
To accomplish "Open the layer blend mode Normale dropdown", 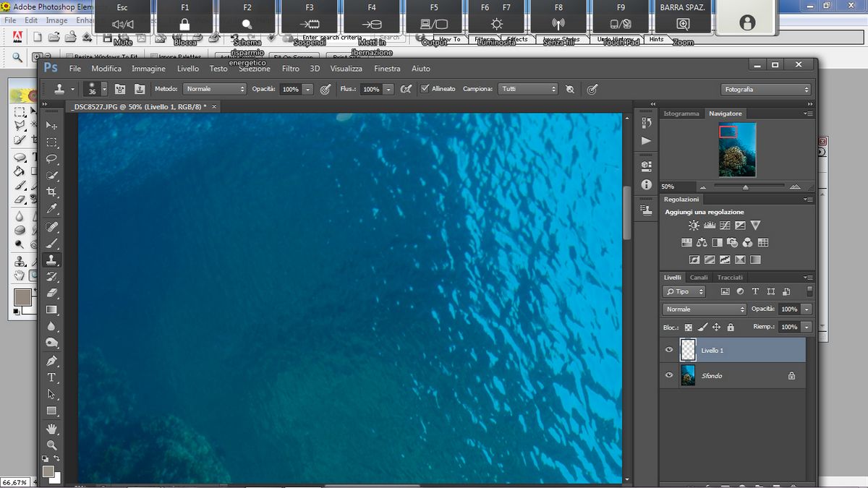I will (x=704, y=309).
